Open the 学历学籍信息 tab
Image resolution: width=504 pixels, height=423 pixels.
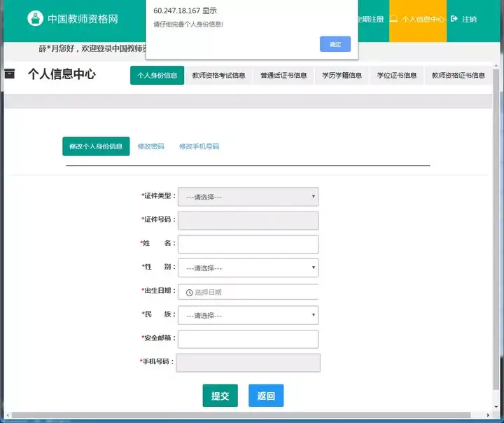point(342,75)
